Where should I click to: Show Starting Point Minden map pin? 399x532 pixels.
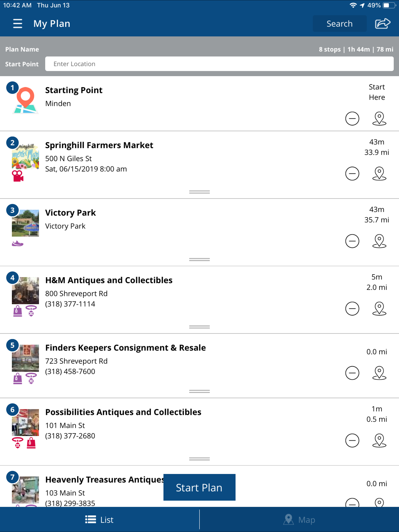pos(379,119)
